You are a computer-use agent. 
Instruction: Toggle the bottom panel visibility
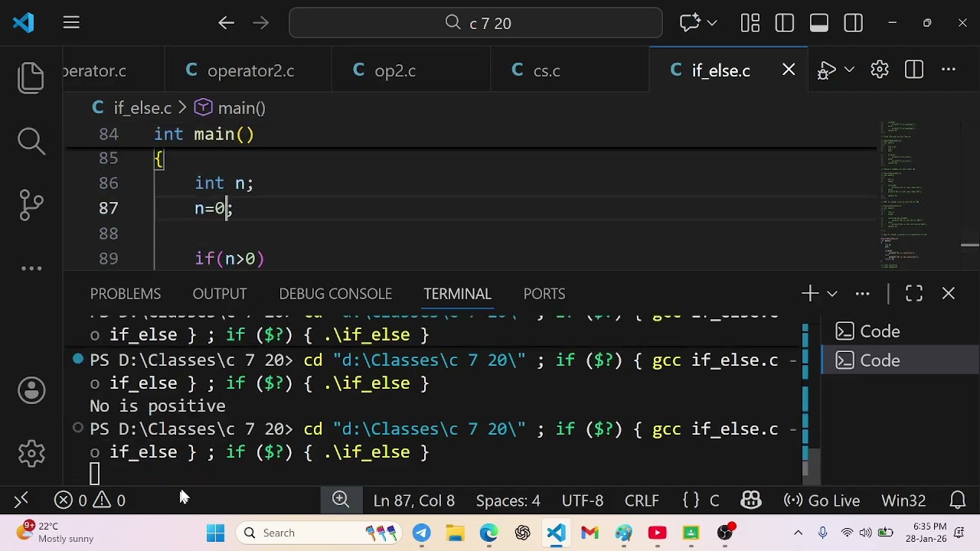[819, 23]
